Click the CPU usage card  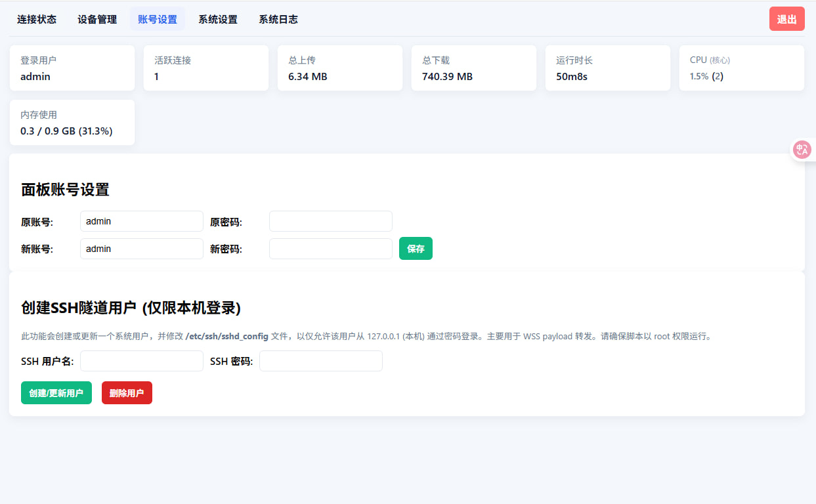tap(741, 68)
